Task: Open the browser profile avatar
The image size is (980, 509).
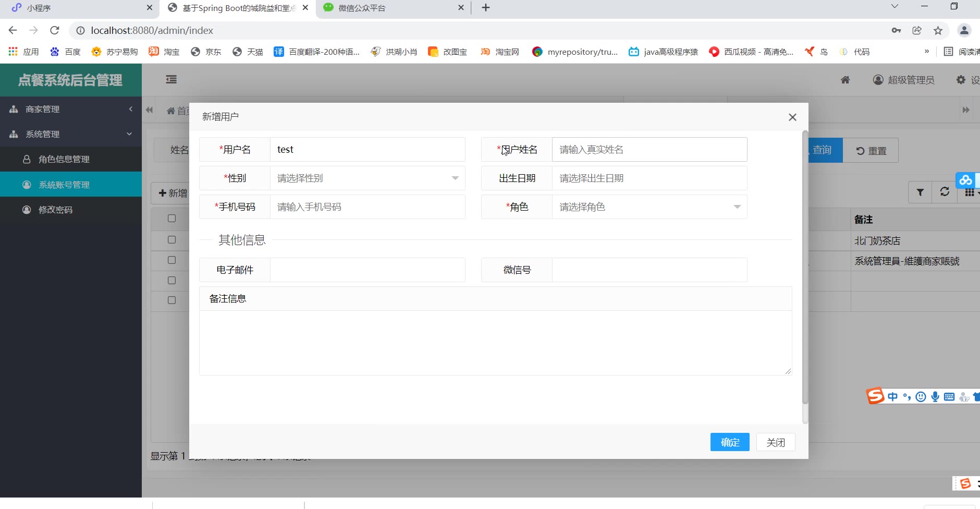Action: 964,30
